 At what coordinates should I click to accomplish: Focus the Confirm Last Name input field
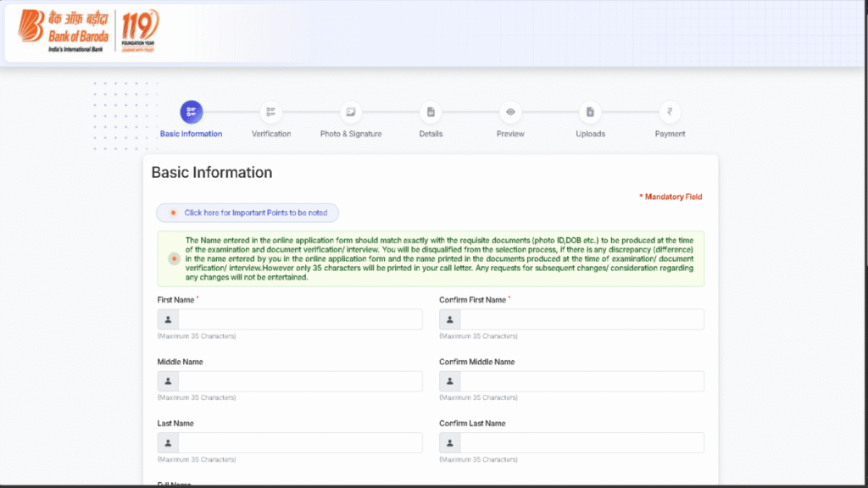(x=581, y=442)
